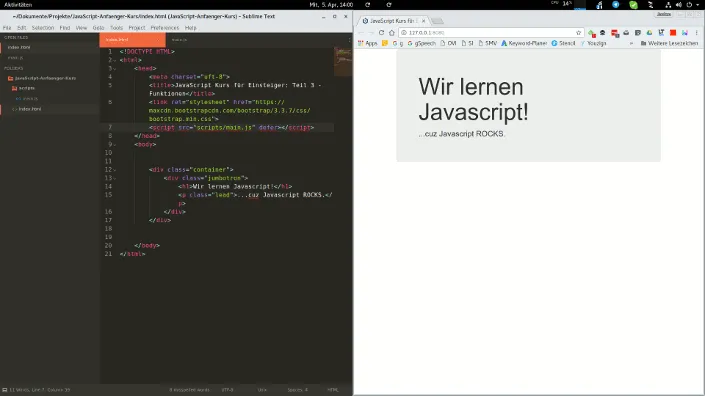Open the Project menu
705x396 pixels.
point(137,28)
